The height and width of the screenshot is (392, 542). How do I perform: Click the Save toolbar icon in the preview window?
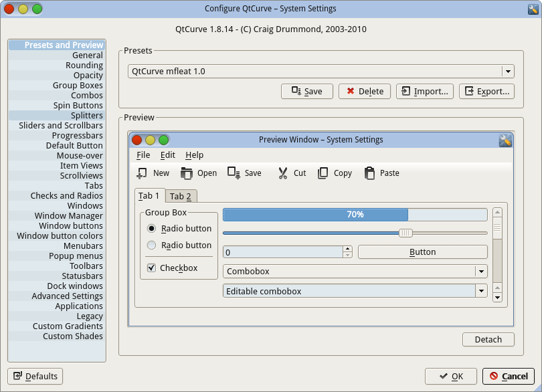click(x=234, y=173)
